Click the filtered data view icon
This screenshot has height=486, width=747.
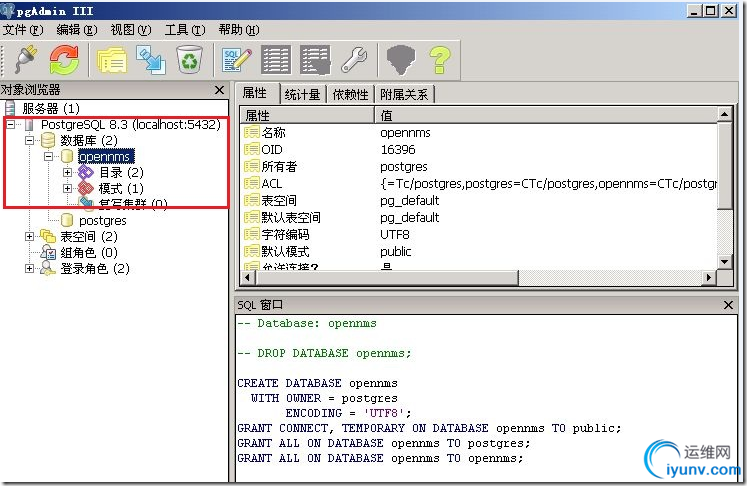pos(315,60)
